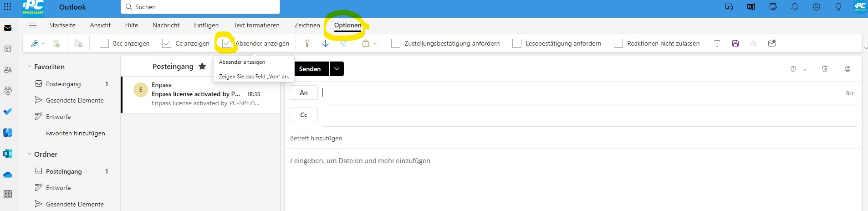Viewport: 868px width, 211px height.
Task: Click the low importance down-arrow icon
Action: [325, 43]
